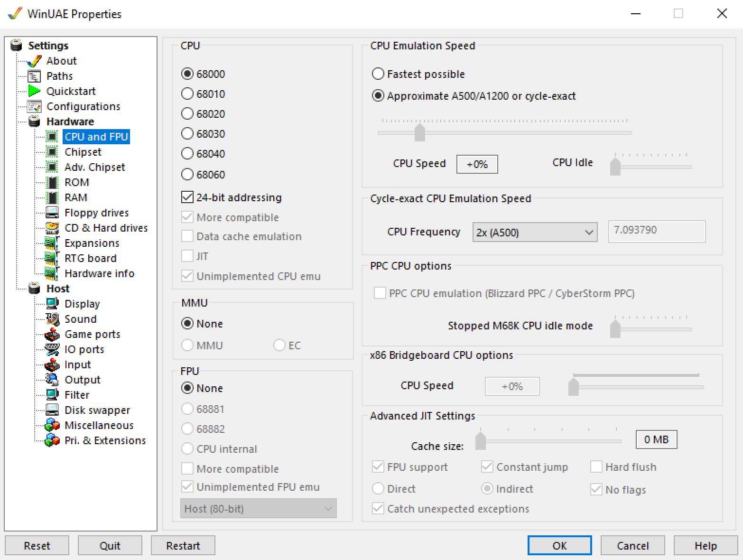Click the Host category disk icon
This screenshot has height=560, width=743.
pos(34,289)
